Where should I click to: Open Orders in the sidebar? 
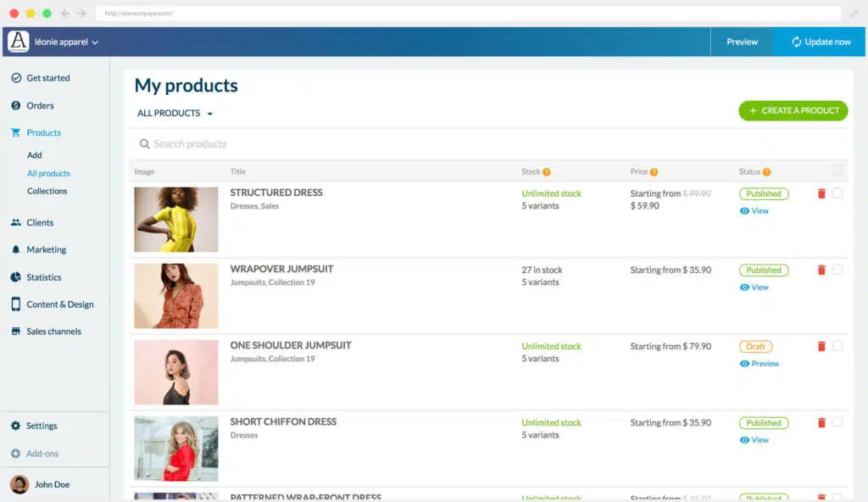point(40,106)
